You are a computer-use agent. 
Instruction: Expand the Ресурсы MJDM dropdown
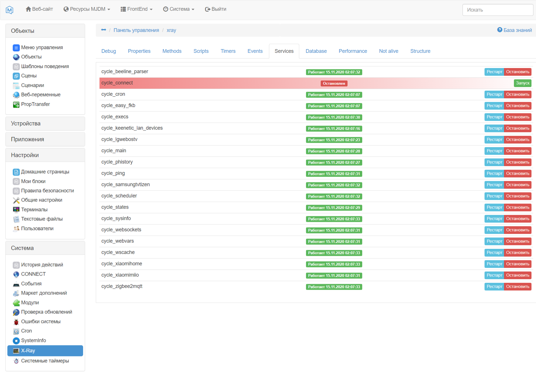86,9
